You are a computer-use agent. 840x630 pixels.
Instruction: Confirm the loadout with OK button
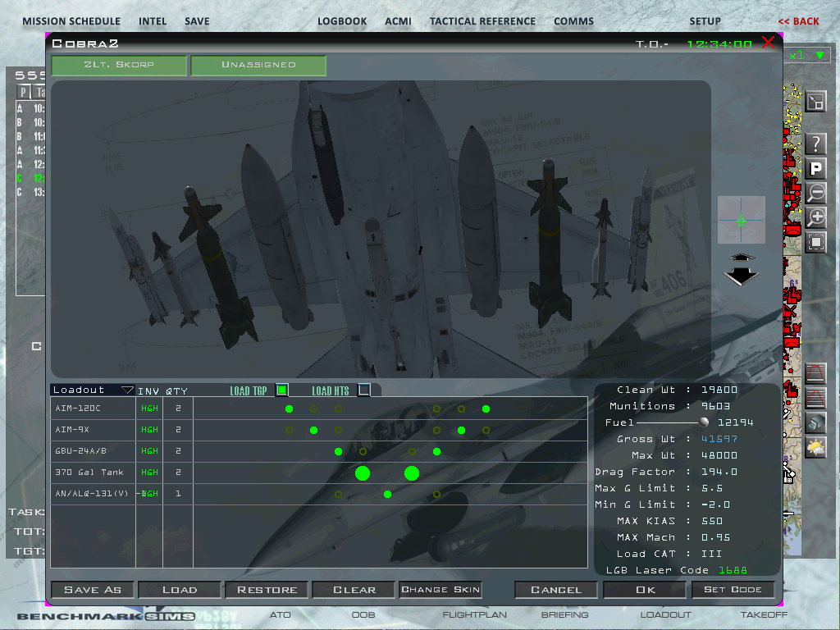645,590
